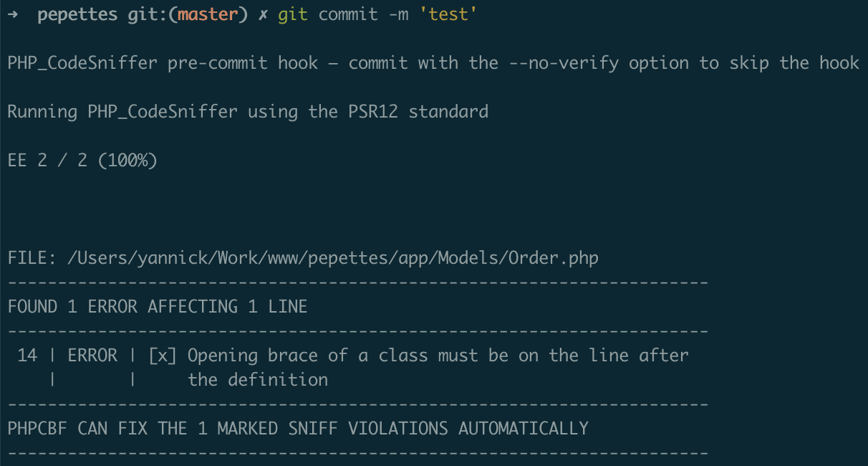Click the 'git' command word
The image size is (868, 466).
pyautogui.click(x=293, y=15)
